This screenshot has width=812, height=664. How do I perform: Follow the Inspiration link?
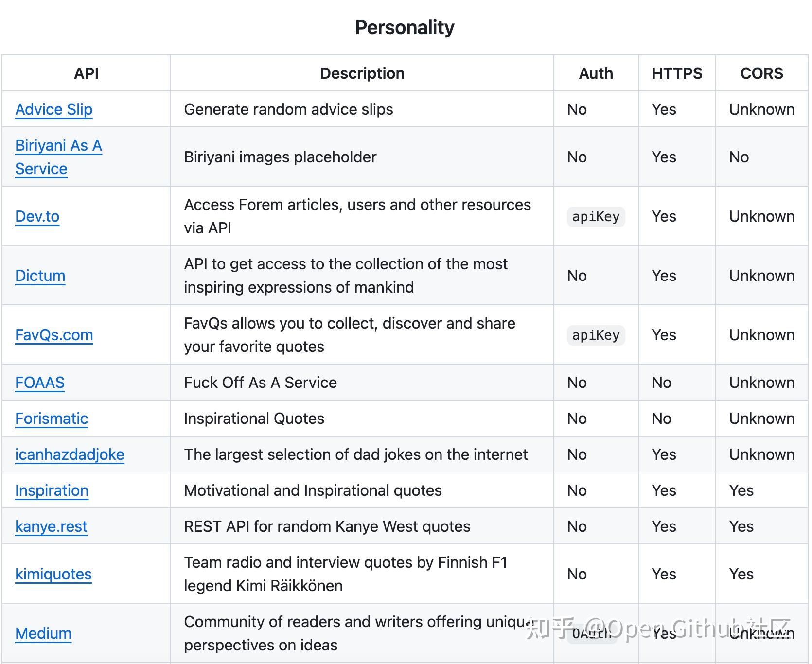point(52,490)
